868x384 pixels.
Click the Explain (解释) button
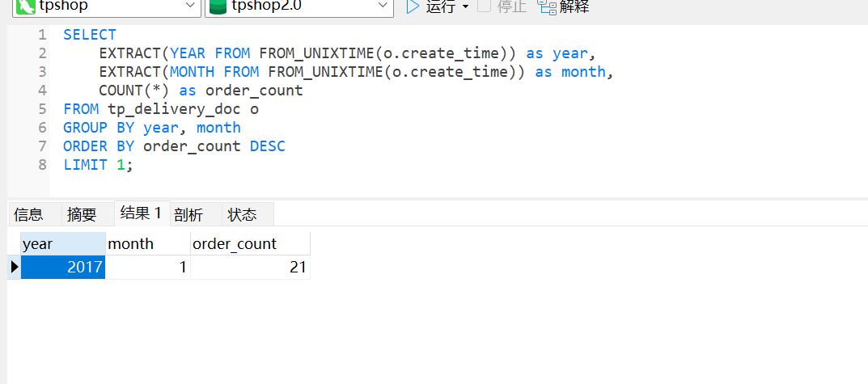pos(563,6)
